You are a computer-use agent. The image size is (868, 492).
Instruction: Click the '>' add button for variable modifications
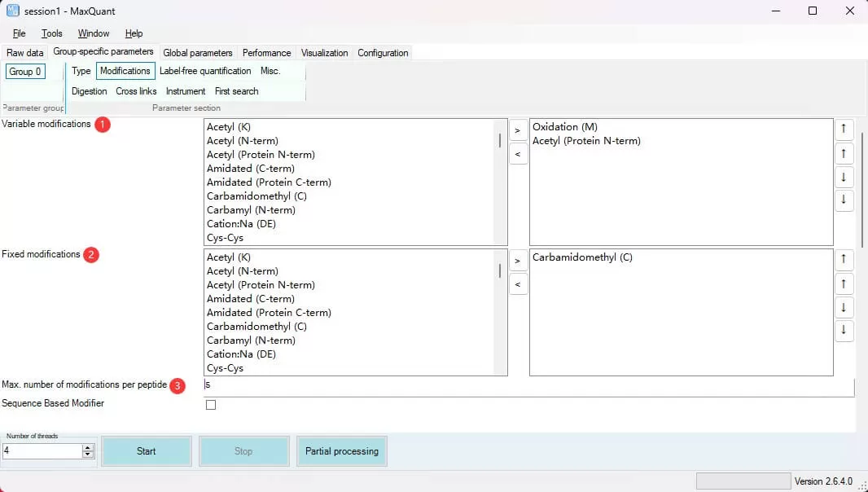click(x=518, y=130)
